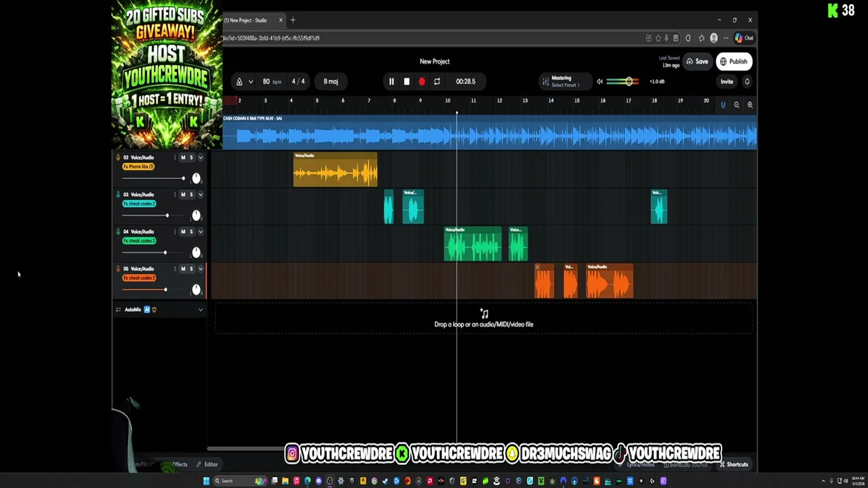Adjust track 02 volume slider

point(153,178)
